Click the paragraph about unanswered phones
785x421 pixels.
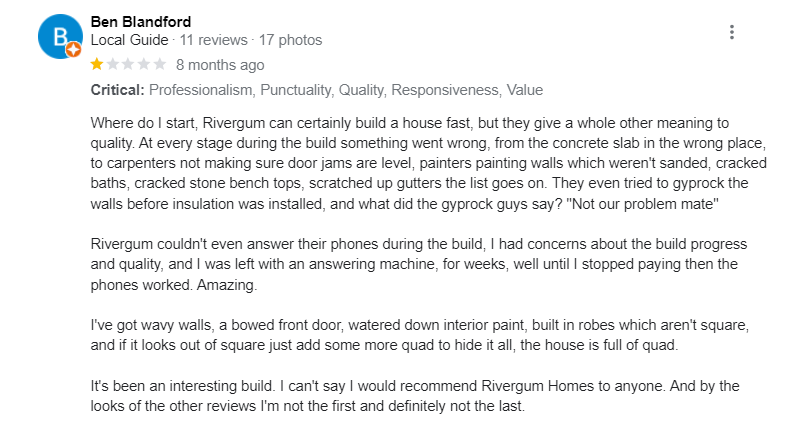point(400,264)
